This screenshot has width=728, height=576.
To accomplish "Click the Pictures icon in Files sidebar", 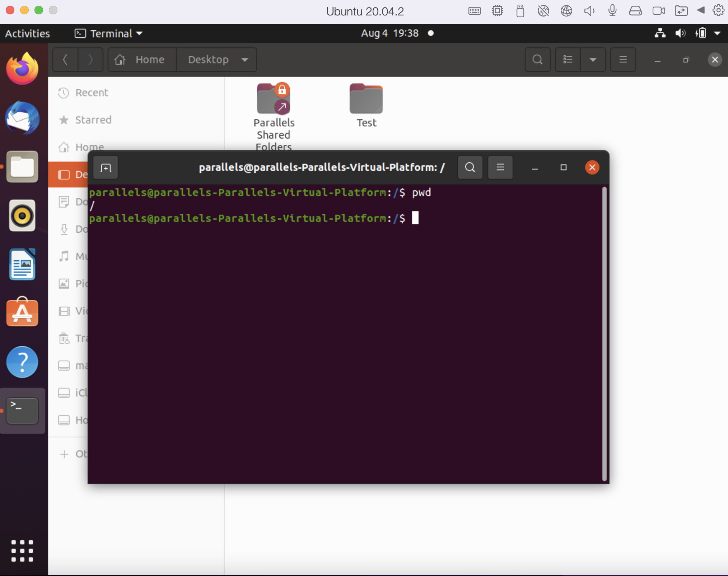I will coord(64,284).
